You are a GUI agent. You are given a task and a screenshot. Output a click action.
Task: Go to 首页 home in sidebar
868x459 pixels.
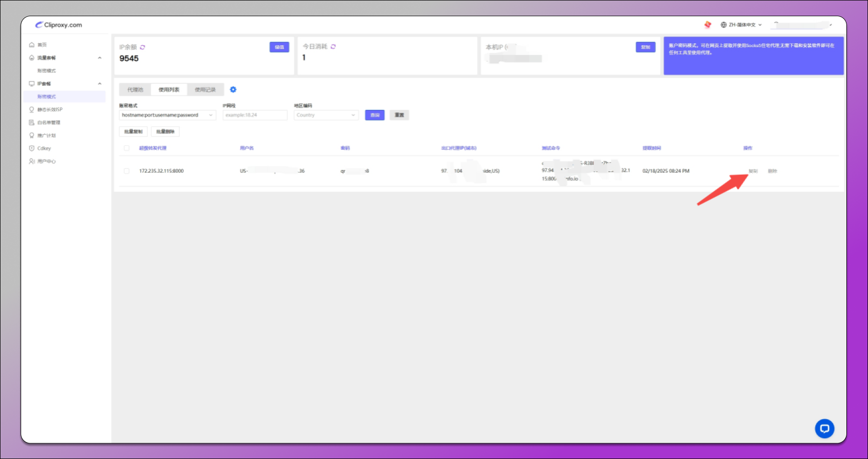tap(42, 45)
